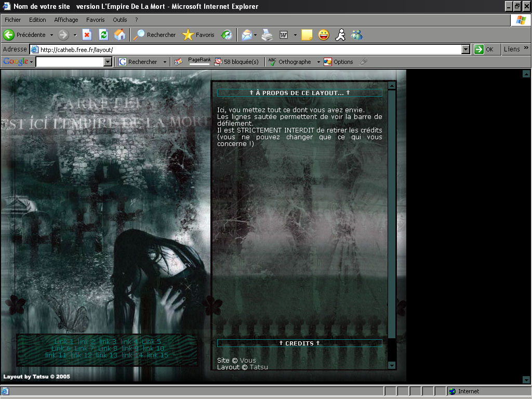
Task: Toggle the 58 bloquée(s) popup blocker
Action: click(236, 62)
